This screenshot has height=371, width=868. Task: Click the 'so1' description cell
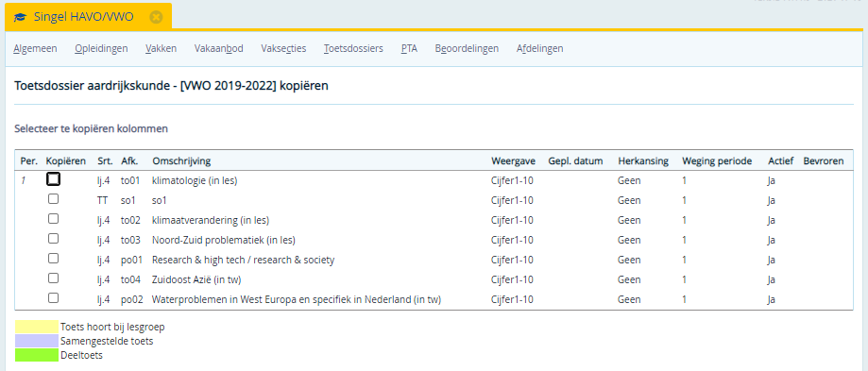(160, 200)
